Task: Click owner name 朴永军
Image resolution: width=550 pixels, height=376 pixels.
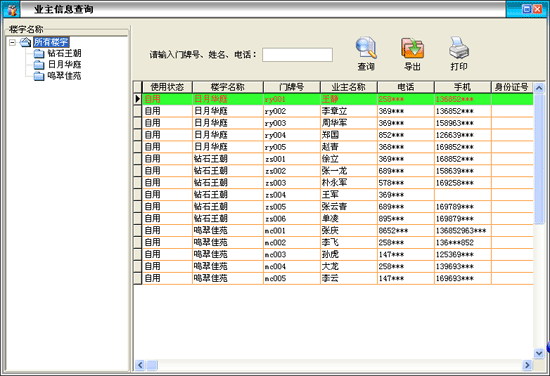Action: tap(334, 183)
